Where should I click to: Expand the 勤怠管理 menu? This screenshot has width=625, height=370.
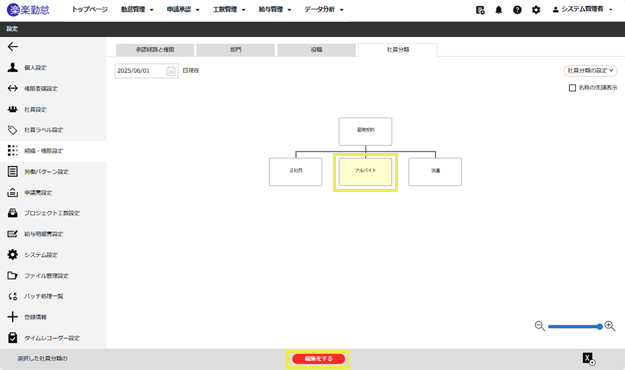point(137,10)
